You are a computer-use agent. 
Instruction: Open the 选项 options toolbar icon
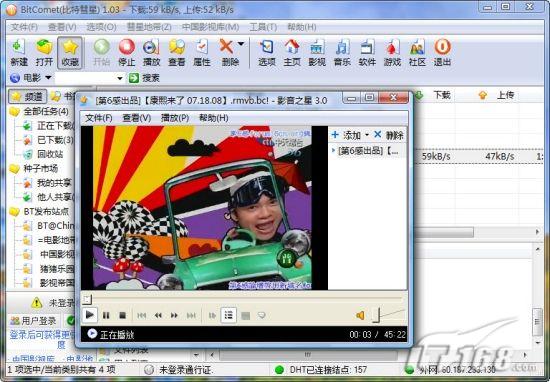(x=267, y=53)
